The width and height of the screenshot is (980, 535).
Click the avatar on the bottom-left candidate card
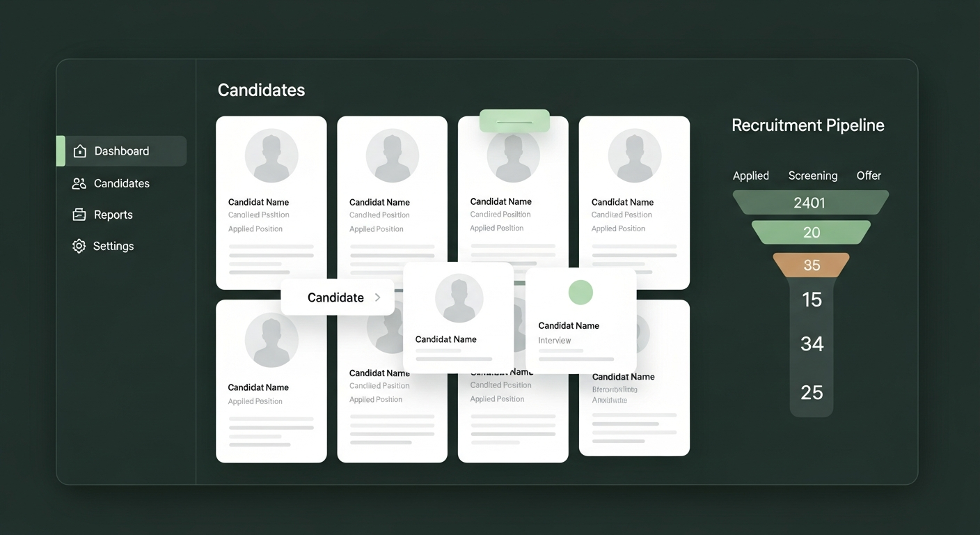[x=271, y=340]
